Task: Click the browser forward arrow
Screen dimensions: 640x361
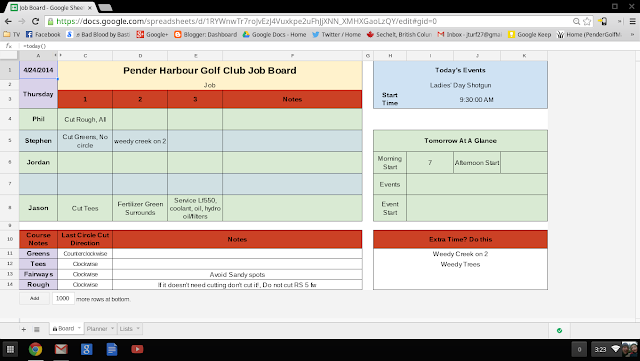Action: (22, 21)
